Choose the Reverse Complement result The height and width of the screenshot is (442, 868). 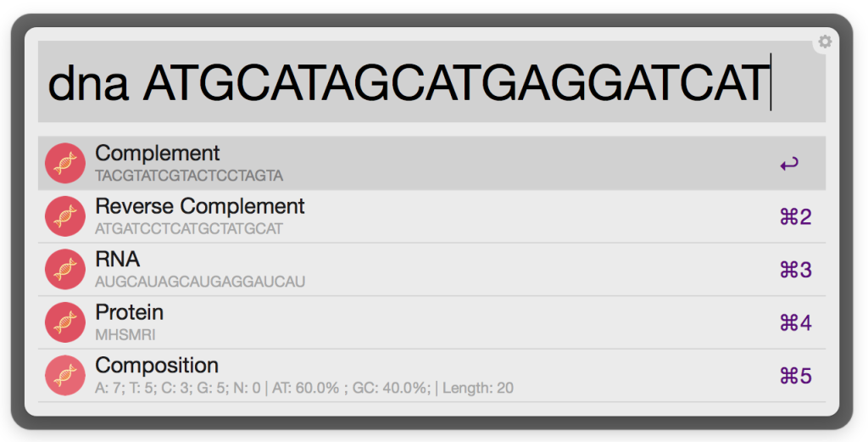[x=200, y=206]
